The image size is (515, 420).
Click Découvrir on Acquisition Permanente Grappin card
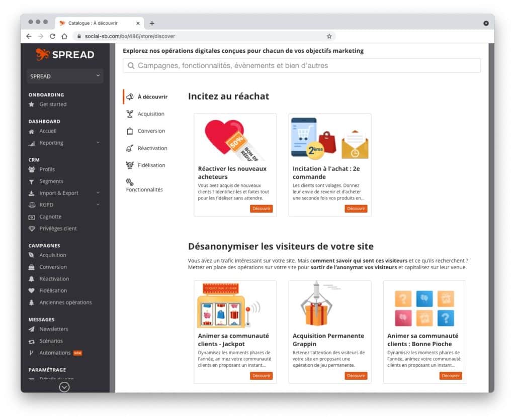point(356,376)
